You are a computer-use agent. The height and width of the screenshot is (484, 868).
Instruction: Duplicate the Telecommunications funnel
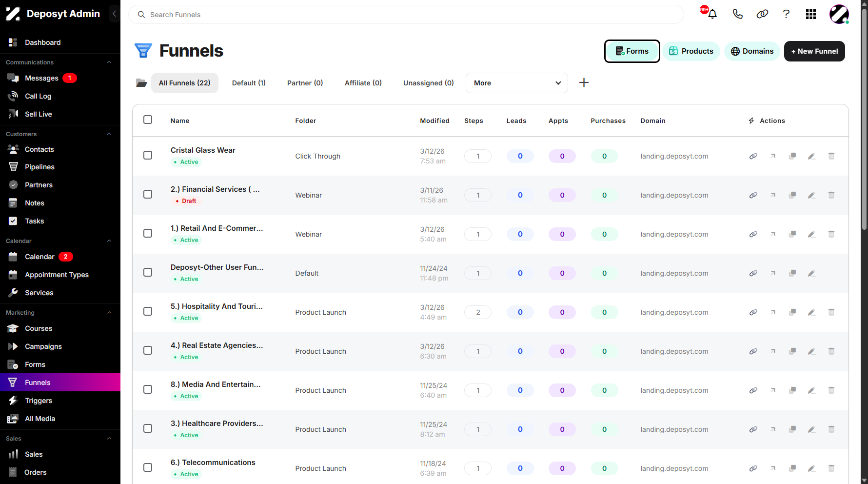[792, 468]
